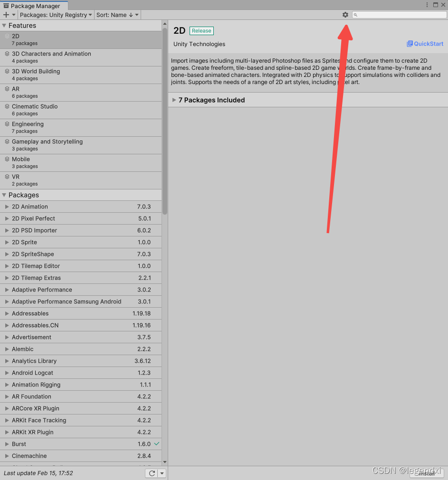The height and width of the screenshot is (480, 448).
Task: Click the package list vertical scrollbar
Action: pyautogui.click(x=165, y=121)
